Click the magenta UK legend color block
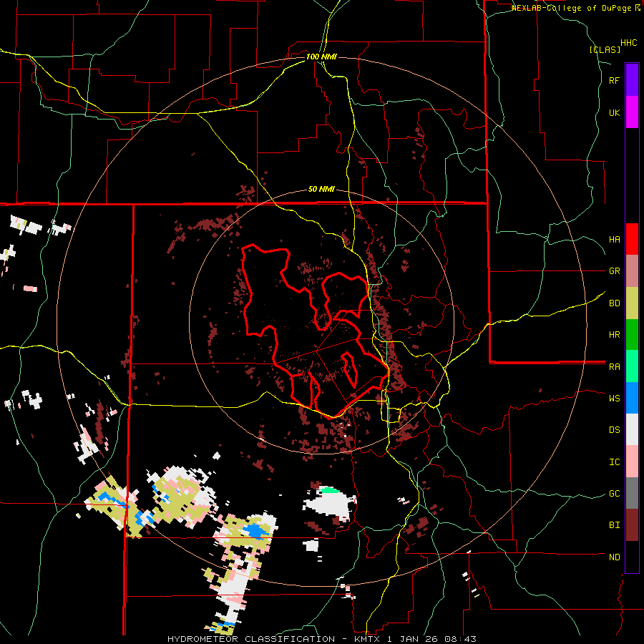Viewport: 644px width, 644px height. tap(632, 112)
